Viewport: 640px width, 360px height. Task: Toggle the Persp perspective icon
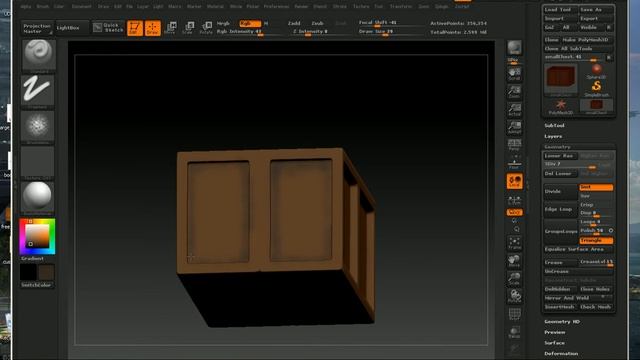(514, 145)
